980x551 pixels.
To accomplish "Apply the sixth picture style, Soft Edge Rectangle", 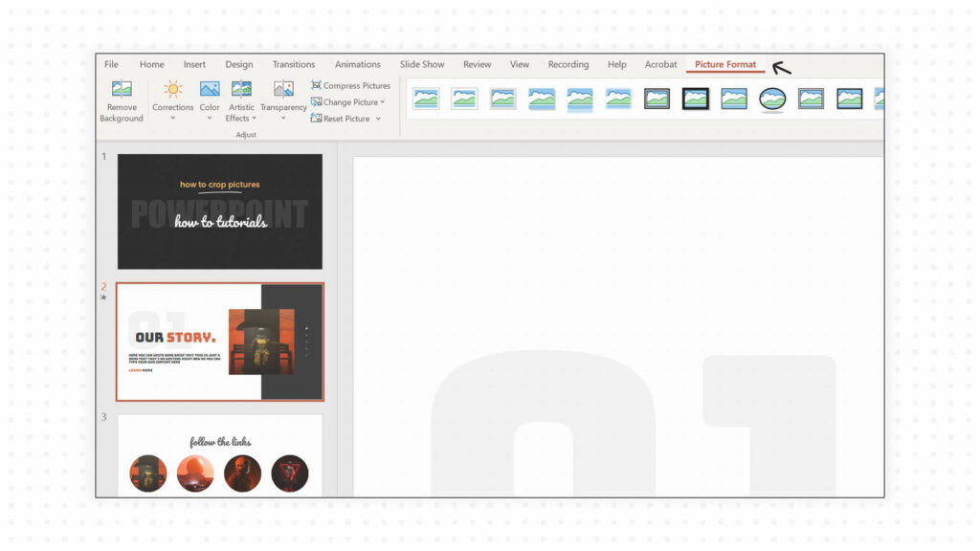I will (x=619, y=99).
